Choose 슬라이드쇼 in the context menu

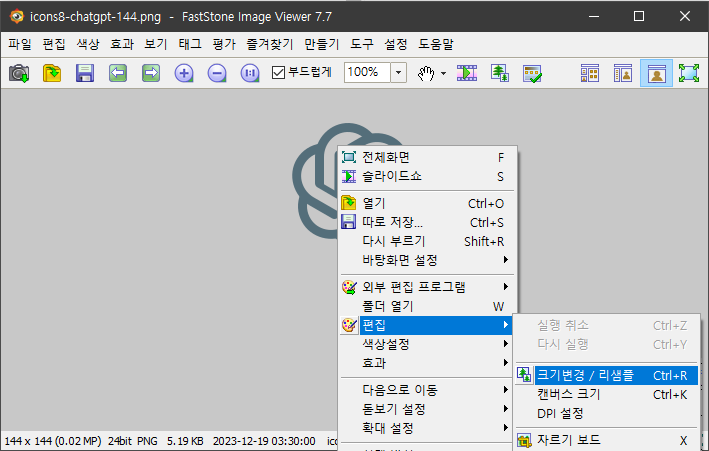[x=426, y=176]
